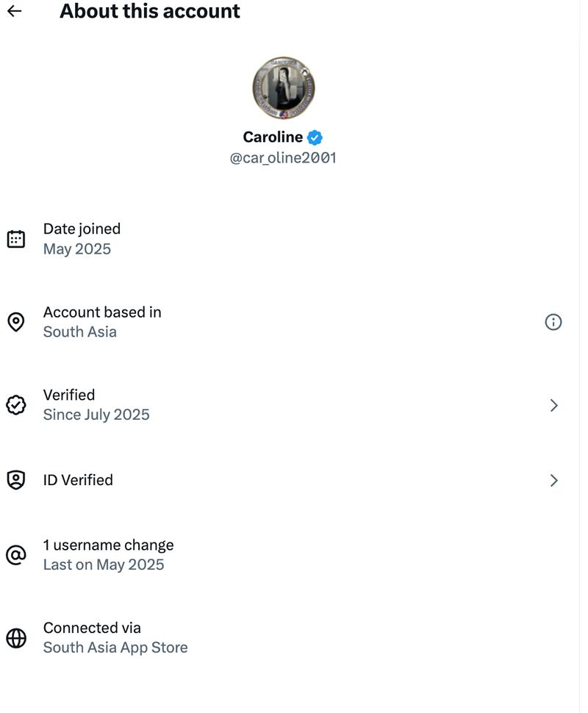Select the Verified Since July 2025 row
Screen dimensions: 588x713
96,405
